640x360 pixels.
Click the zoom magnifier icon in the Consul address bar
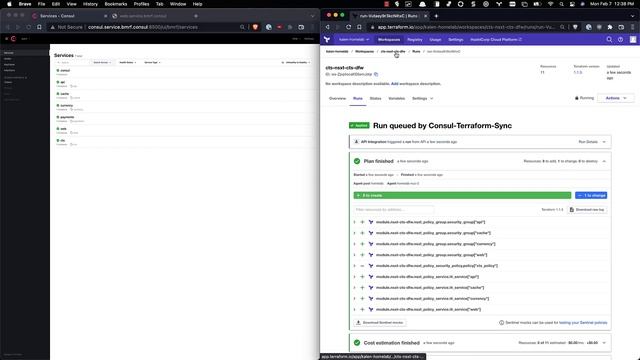point(242,27)
